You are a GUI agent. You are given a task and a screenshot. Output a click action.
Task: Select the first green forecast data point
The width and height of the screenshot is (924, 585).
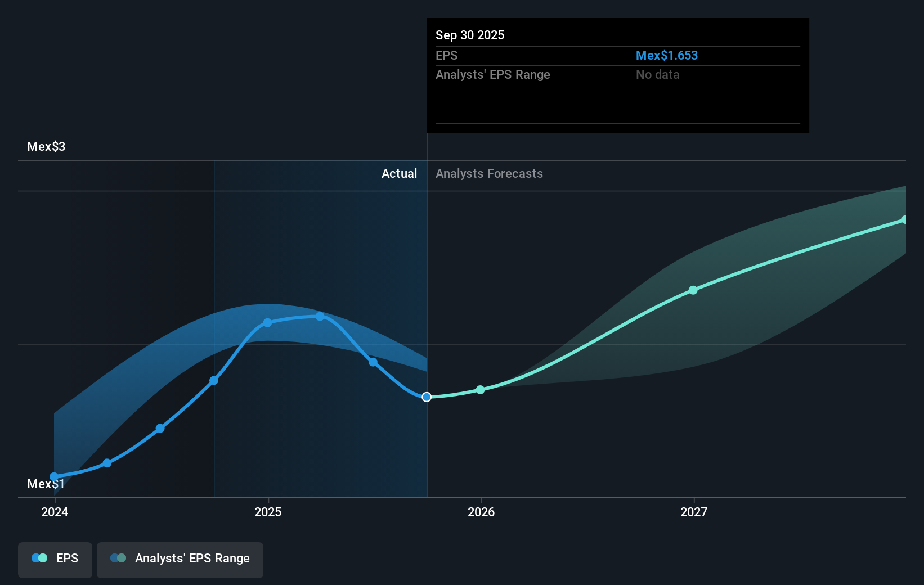(479, 389)
